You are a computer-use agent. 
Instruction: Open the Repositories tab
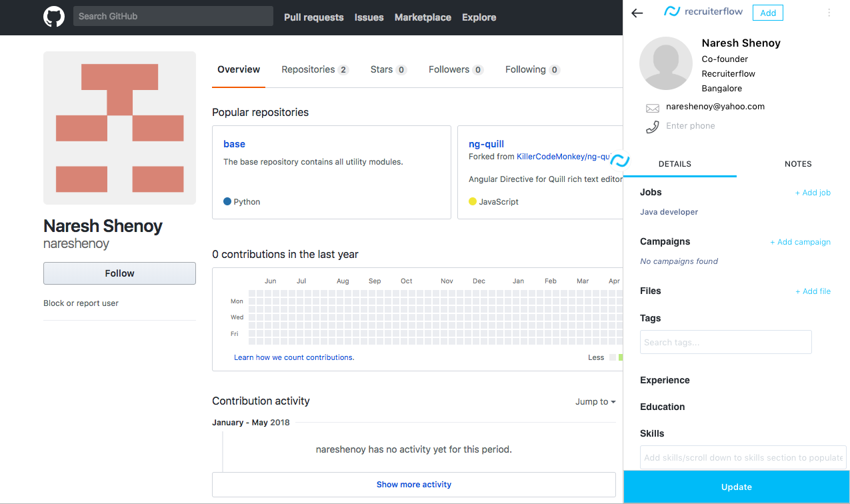click(x=314, y=70)
